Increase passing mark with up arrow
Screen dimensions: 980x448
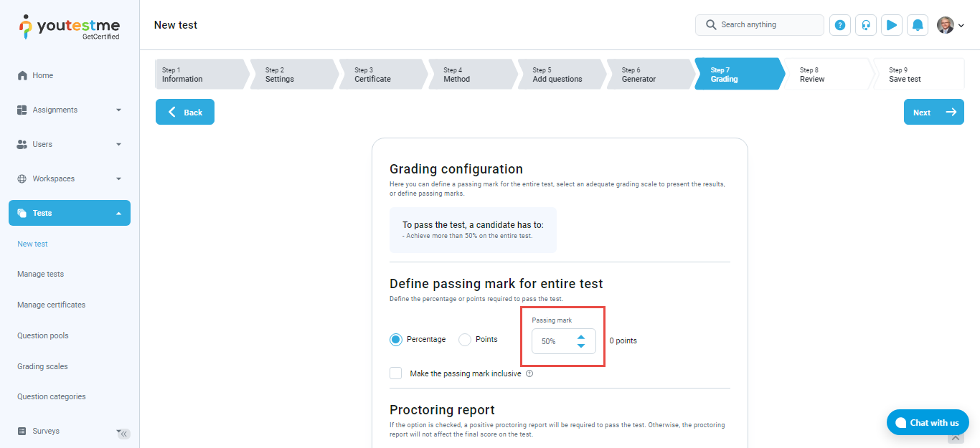point(581,336)
